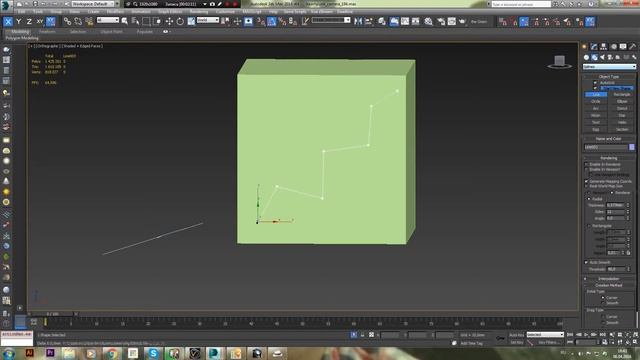Toggle Enable In Viewport checkbox
This screenshot has width=640, height=360.
587,169
